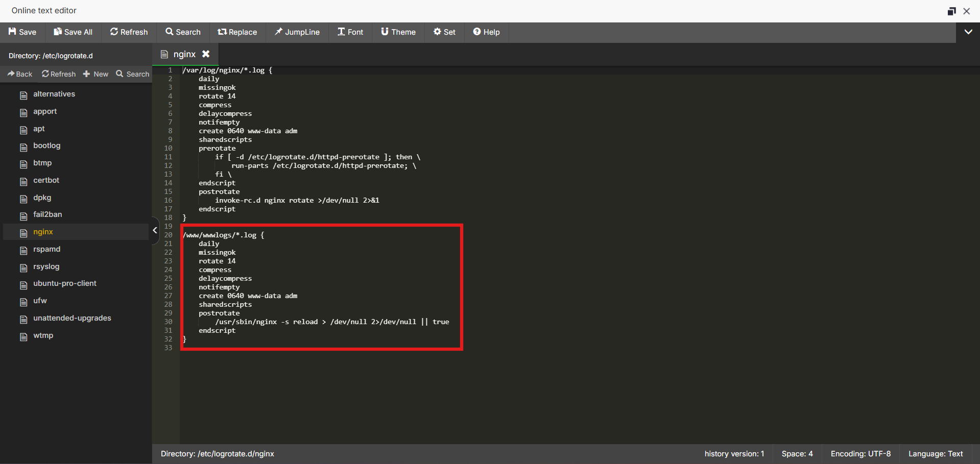Viewport: 980px width, 464px height.
Task: Select nginx in file list
Action: (76, 232)
